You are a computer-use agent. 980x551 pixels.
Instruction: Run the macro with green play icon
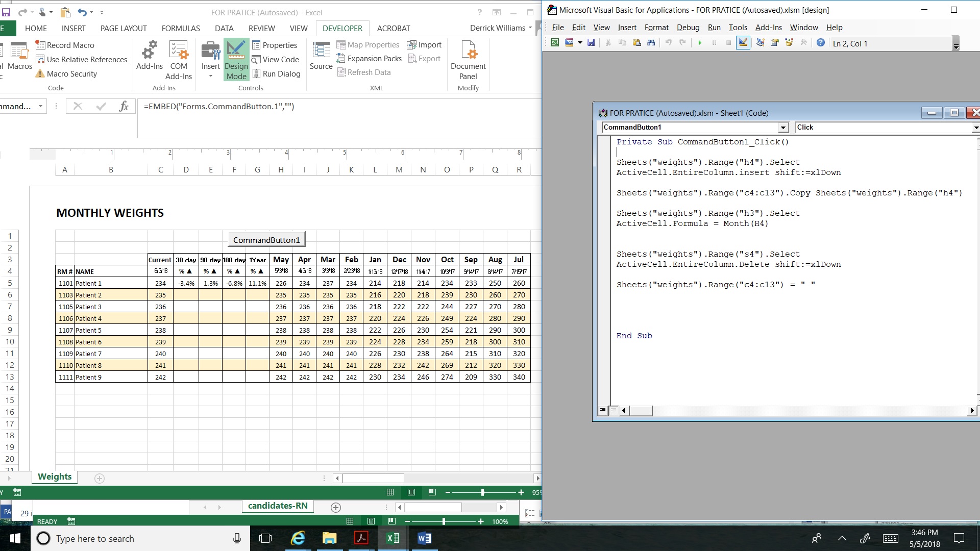[x=700, y=43]
